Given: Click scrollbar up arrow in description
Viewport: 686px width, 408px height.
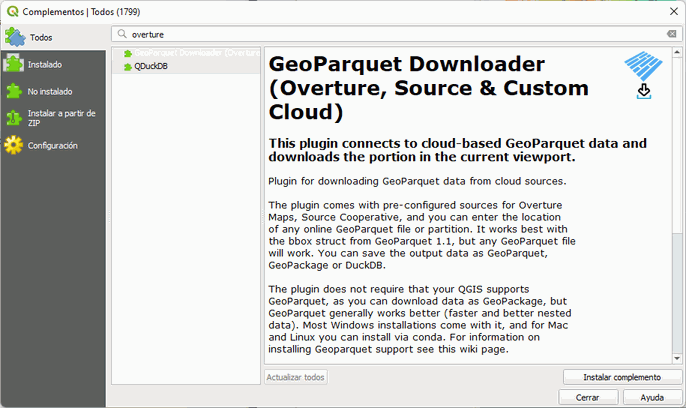Looking at the screenshot, I should [677, 52].
